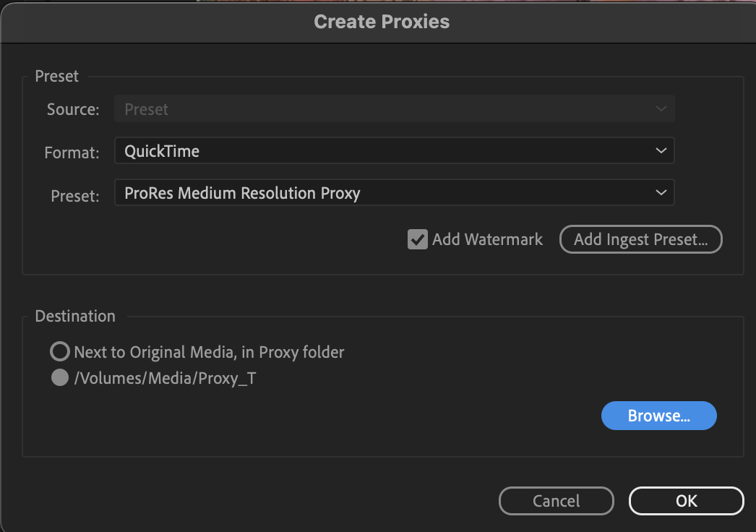Click the disabled Source field chevron
This screenshot has width=756, height=532.
tap(661, 108)
